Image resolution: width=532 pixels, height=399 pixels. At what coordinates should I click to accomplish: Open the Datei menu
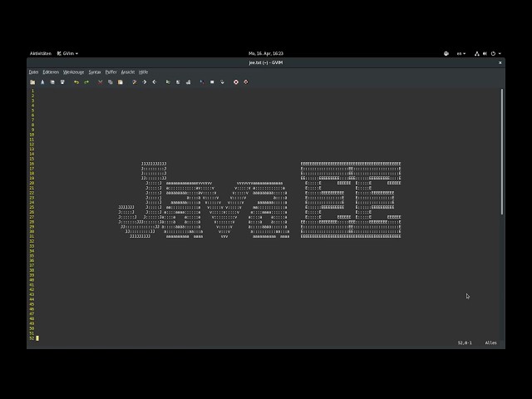[33, 72]
